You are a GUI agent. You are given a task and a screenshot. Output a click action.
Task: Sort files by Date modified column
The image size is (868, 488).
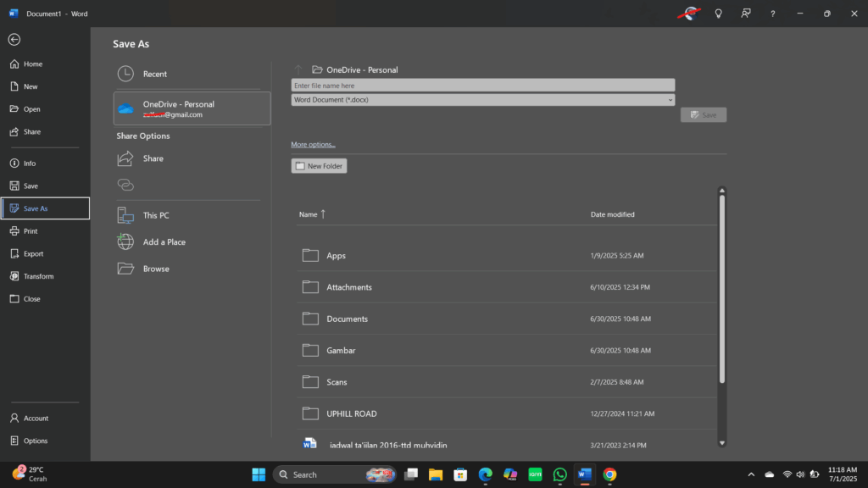(x=612, y=214)
